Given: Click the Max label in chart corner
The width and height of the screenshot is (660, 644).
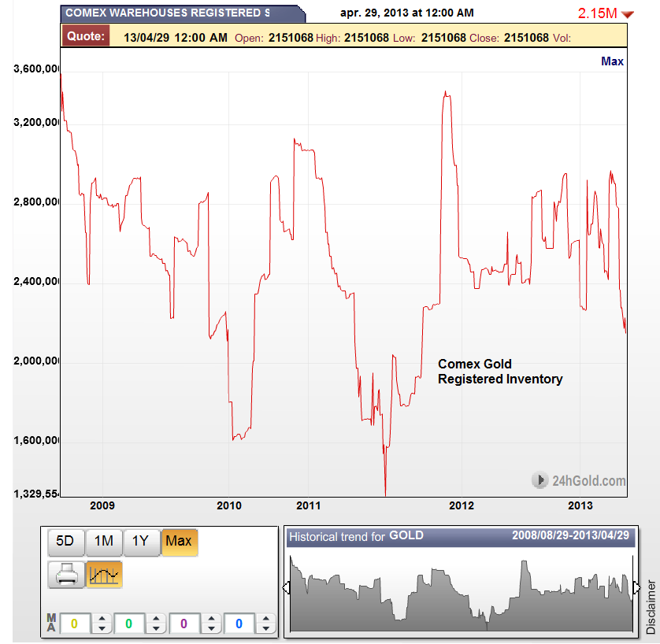Looking at the screenshot, I should tap(612, 61).
